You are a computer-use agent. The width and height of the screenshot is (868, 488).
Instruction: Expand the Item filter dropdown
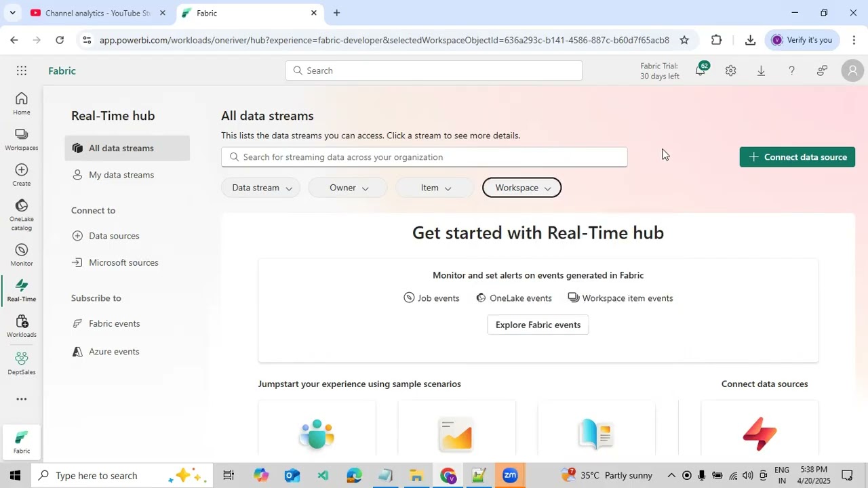[435, 188]
